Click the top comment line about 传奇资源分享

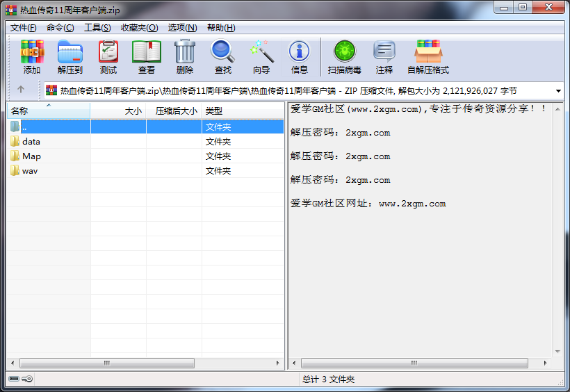point(418,108)
